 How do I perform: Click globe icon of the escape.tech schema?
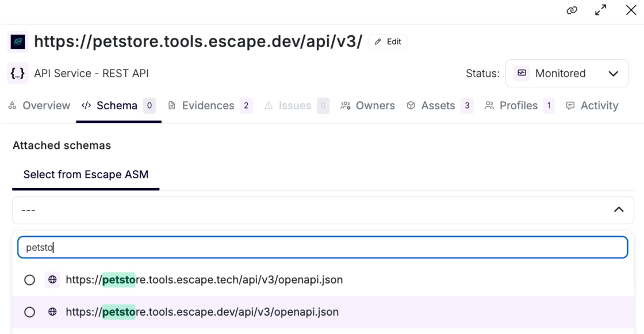pyautogui.click(x=52, y=280)
